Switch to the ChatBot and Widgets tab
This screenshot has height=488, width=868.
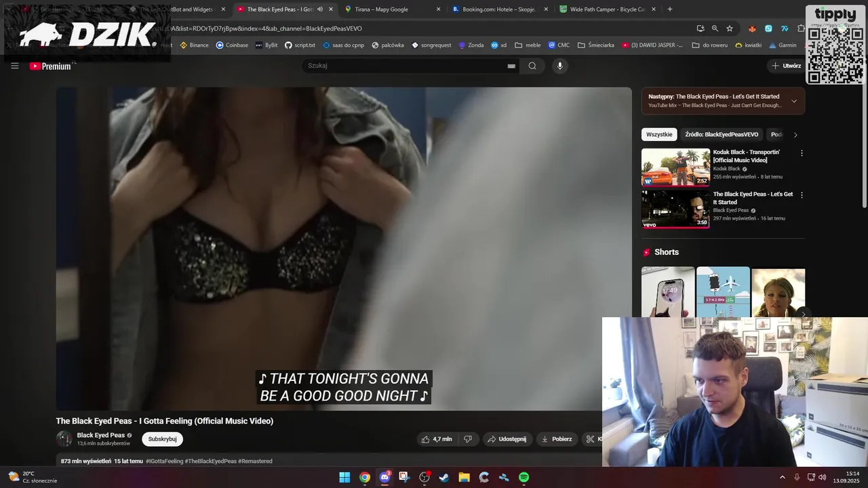(176, 9)
